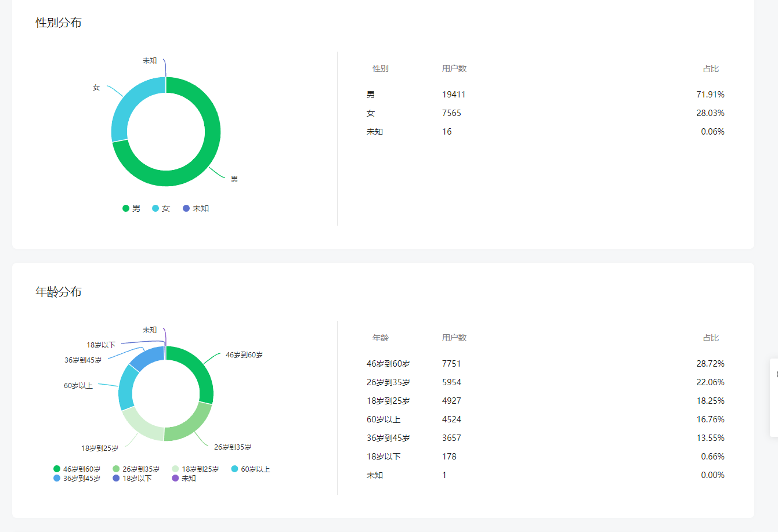The height and width of the screenshot is (532, 778).
Task: Click the 22.06% percentage value
Action: (710, 382)
